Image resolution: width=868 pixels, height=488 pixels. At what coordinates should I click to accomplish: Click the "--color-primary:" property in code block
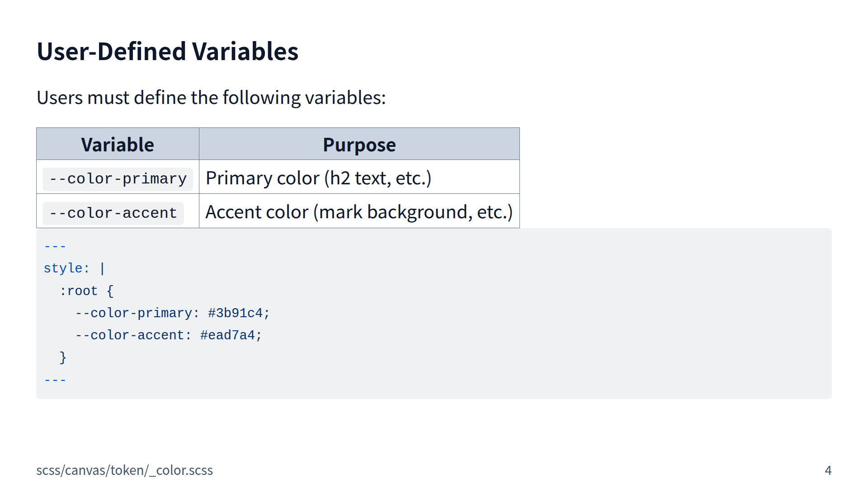click(137, 313)
